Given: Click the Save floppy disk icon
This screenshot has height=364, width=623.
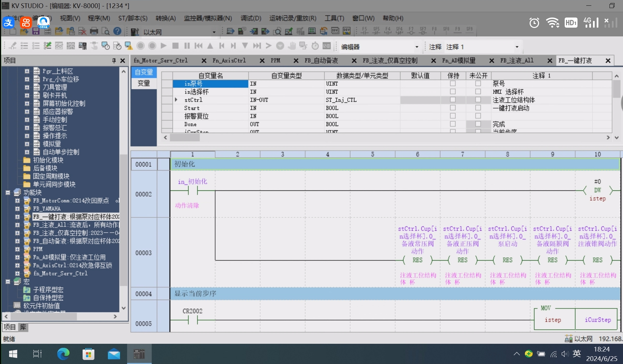Looking at the screenshot, I should 36,32.
